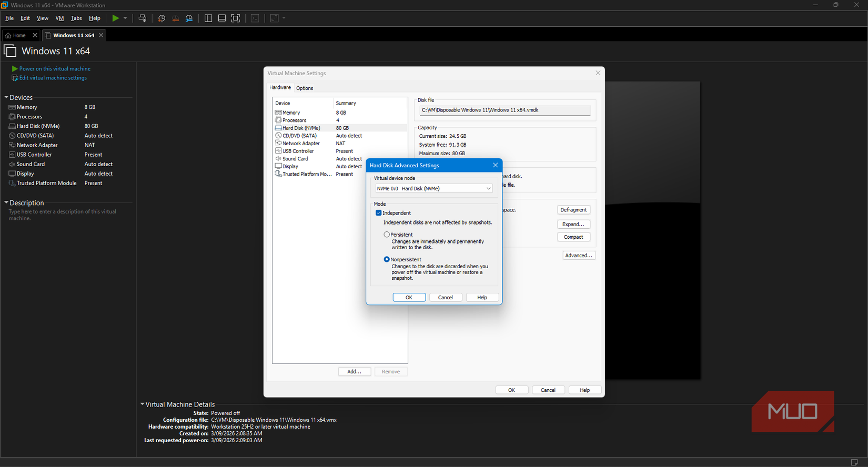The width and height of the screenshot is (868, 467).
Task: Click Cancel in Hard Disk Advanced Settings
Action: pyautogui.click(x=446, y=297)
